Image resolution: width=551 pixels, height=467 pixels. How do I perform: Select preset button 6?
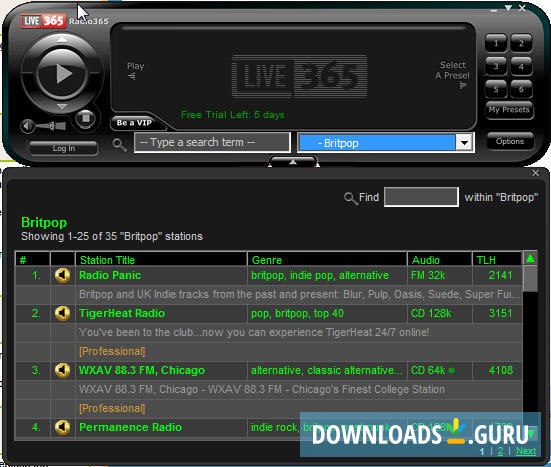(521, 89)
